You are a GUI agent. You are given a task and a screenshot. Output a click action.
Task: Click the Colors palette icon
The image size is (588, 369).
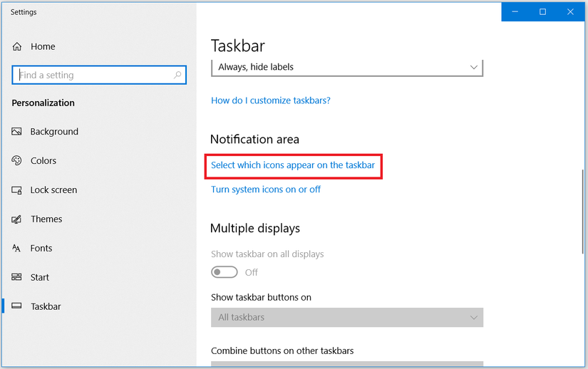[17, 161]
